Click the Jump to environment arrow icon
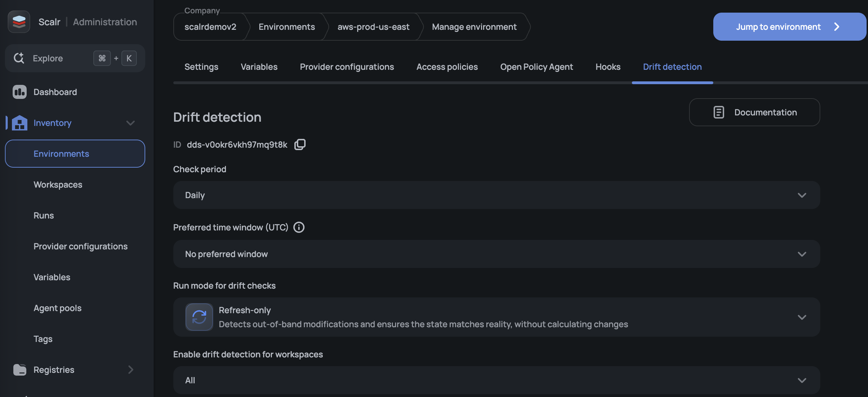This screenshot has width=868, height=397. (x=837, y=27)
